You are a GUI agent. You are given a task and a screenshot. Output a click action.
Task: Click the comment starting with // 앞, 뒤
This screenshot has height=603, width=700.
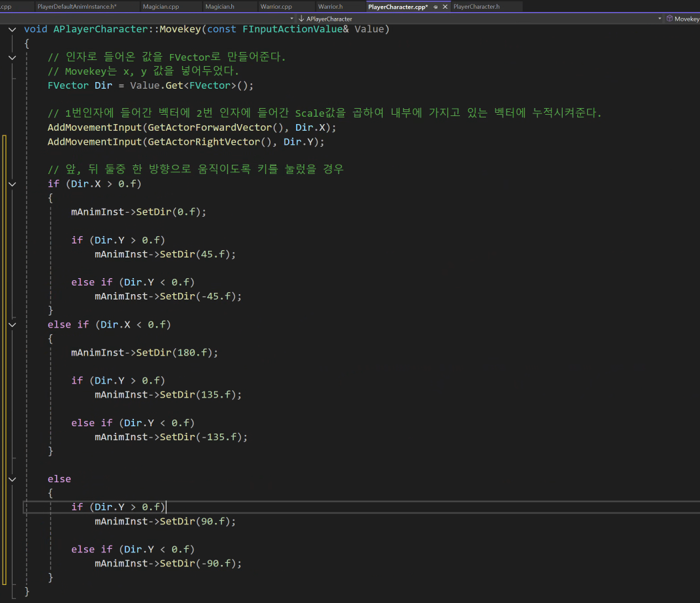195,169
